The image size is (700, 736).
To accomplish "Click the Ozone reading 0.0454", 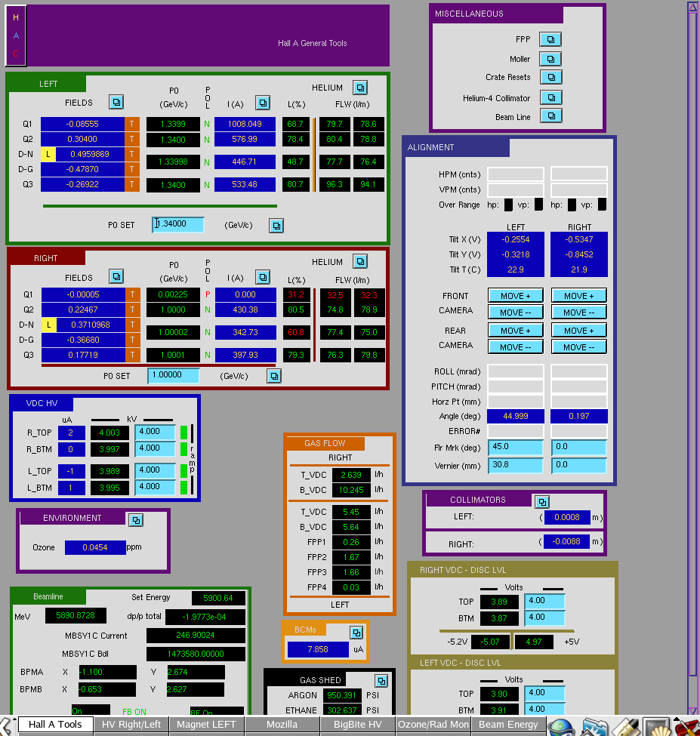I will [95, 547].
